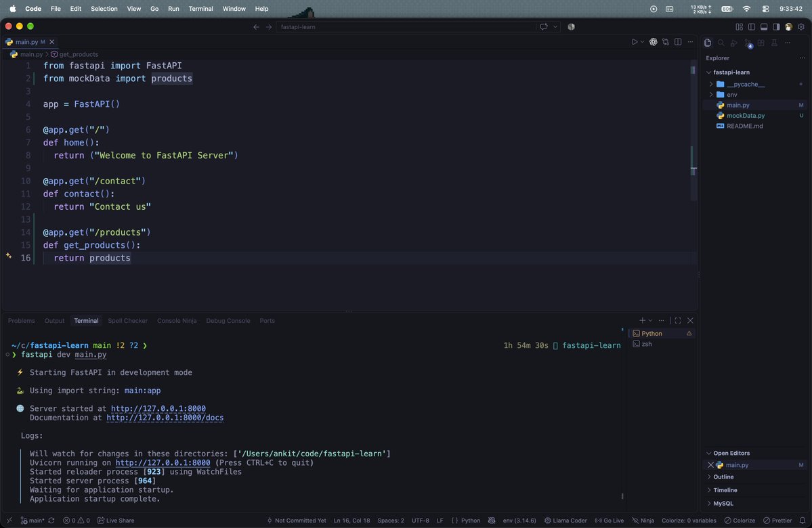Open Source Control view with 4 badge
The image size is (812, 528).
point(748,43)
